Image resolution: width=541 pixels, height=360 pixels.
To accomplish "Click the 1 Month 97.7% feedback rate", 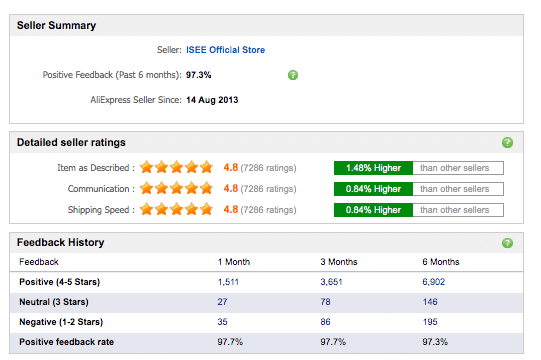I will pos(230,342).
